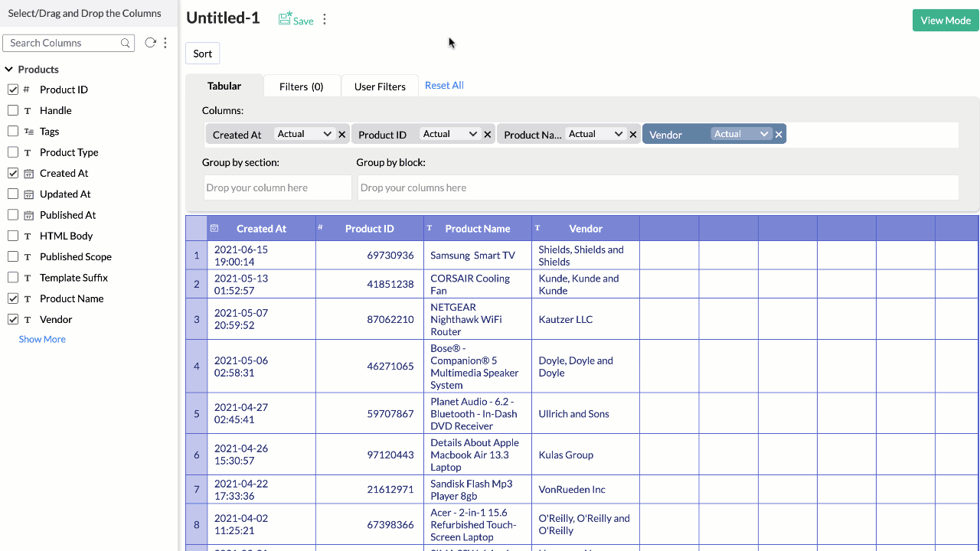
Task: Remove the Vendor column chip
Action: [x=779, y=135]
